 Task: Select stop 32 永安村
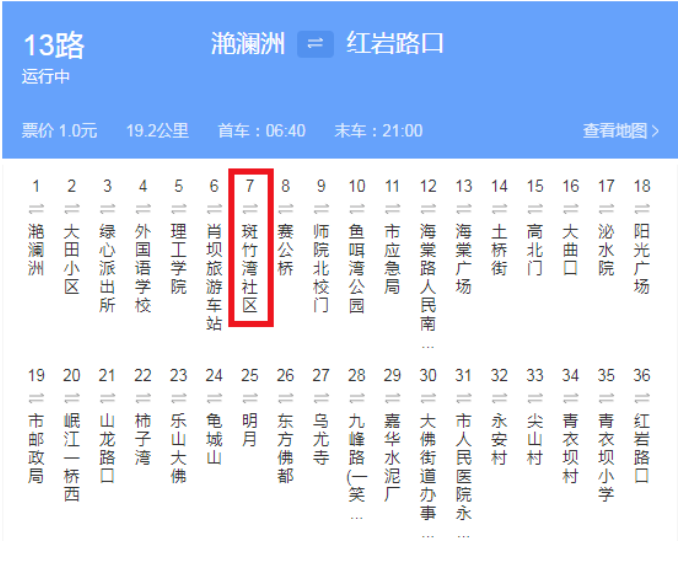pos(499,439)
